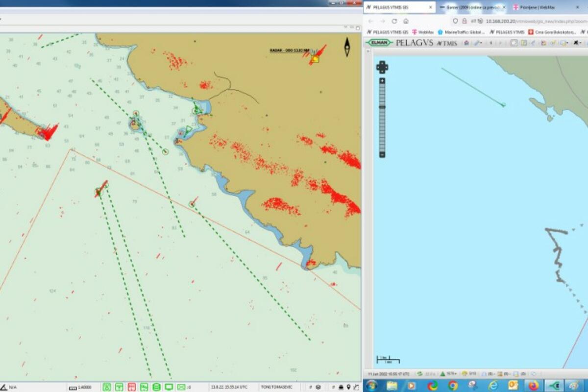
Task: Click the zoom level slider track
Action: [x=382, y=118]
